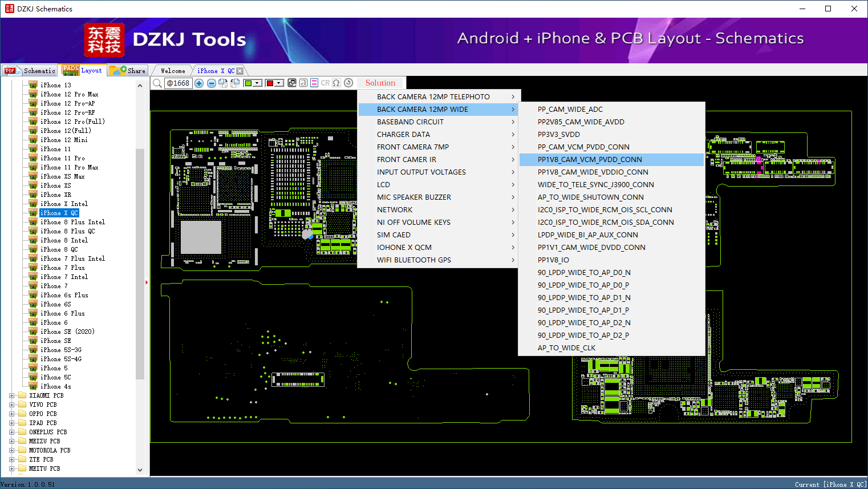Open the FRONT CAMERA 7MP submenu
The image size is (868, 489).
[x=439, y=147]
